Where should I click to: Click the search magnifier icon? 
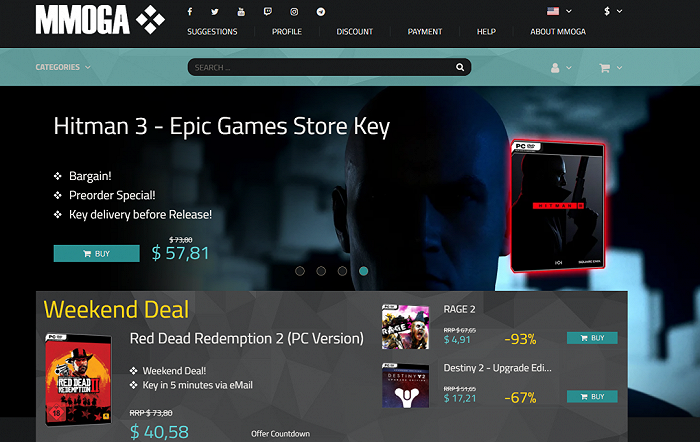[x=460, y=67]
